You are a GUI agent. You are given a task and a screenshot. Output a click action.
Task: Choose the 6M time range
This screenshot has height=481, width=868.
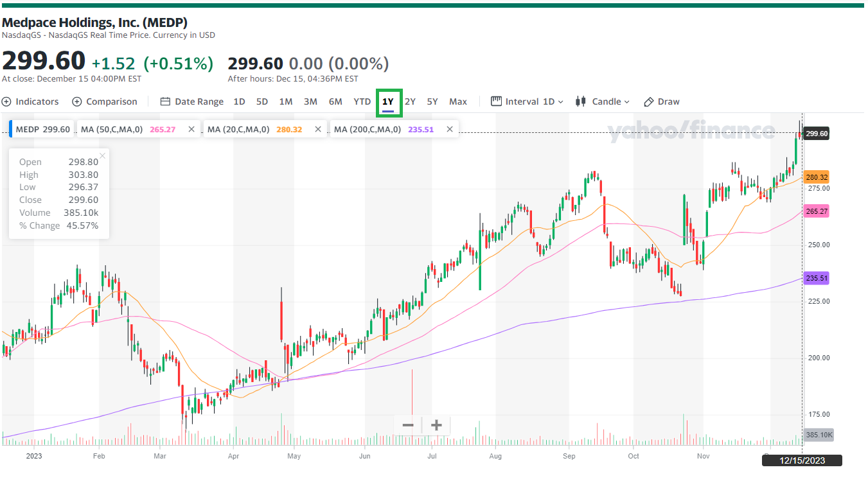335,101
